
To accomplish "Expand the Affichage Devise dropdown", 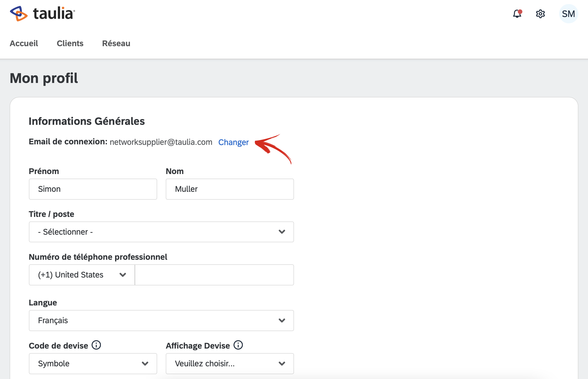I will 230,364.
